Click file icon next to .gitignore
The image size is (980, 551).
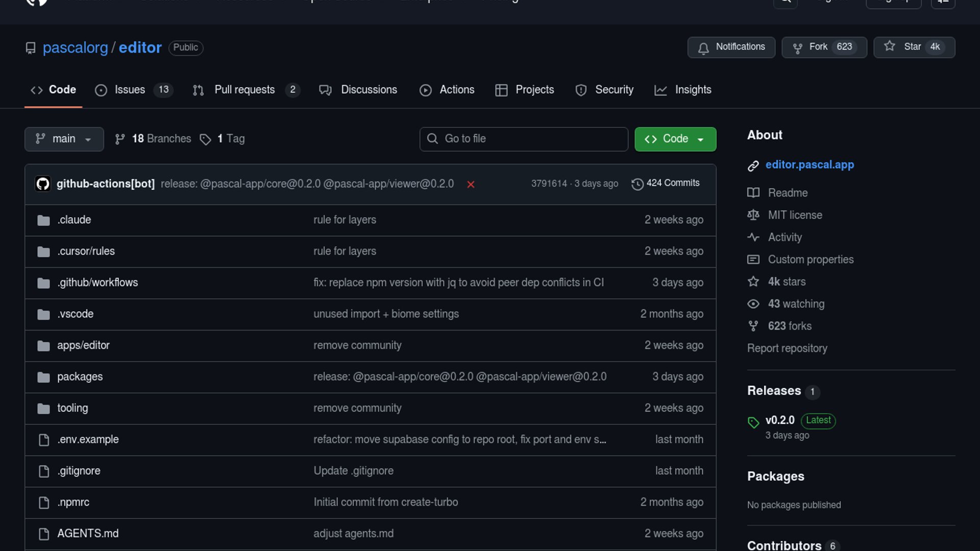pos(44,471)
